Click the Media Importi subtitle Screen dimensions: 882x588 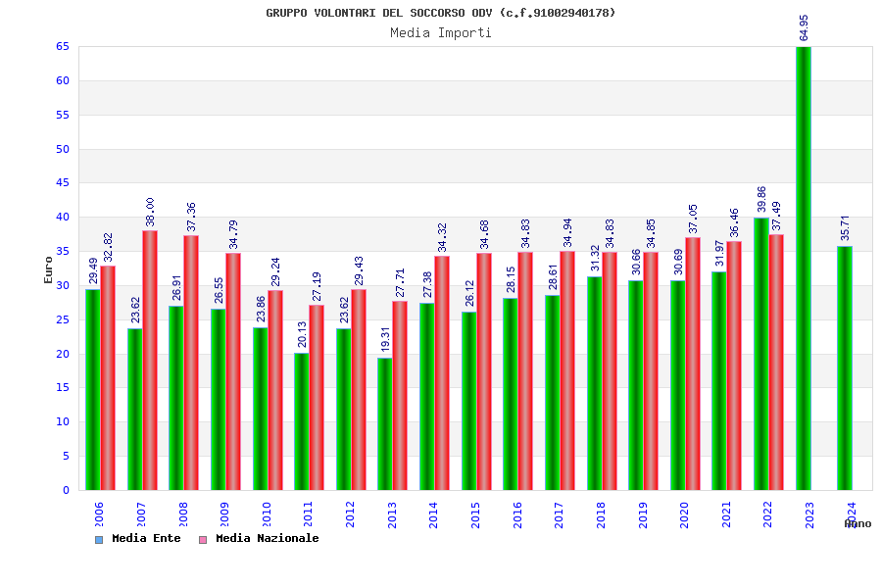pyautogui.click(x=441, y=32)
